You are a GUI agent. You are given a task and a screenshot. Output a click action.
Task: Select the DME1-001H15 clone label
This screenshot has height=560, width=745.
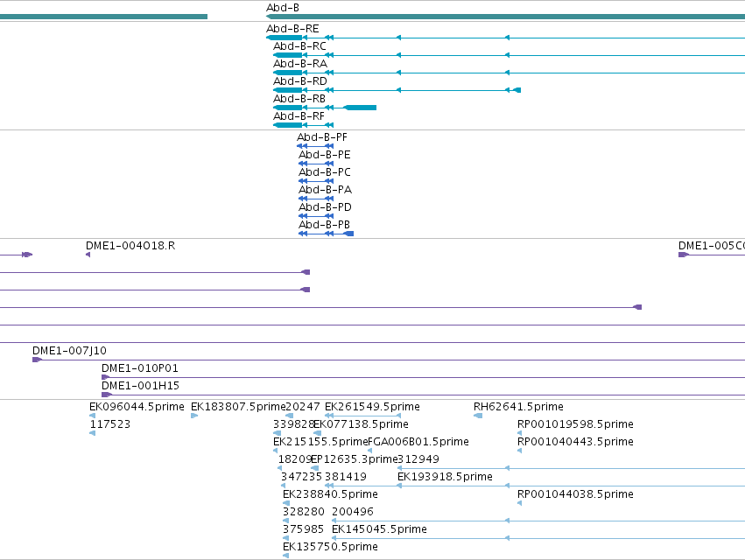tap(140, 386)
